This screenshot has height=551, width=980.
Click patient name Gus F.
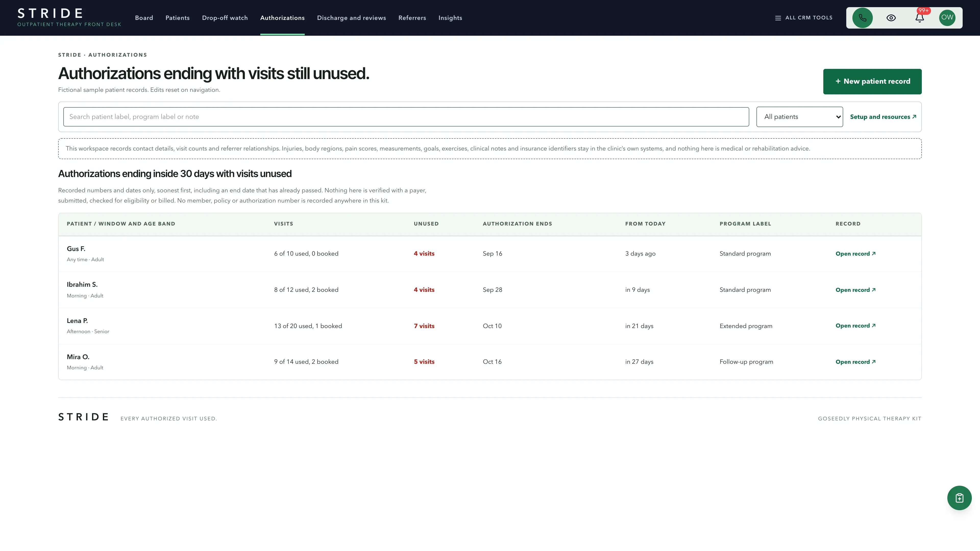[x=76, y=249]
